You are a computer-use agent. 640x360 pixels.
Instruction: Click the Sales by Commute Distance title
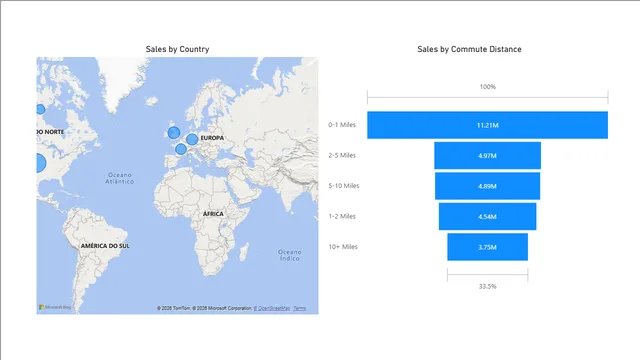(469, 49)
